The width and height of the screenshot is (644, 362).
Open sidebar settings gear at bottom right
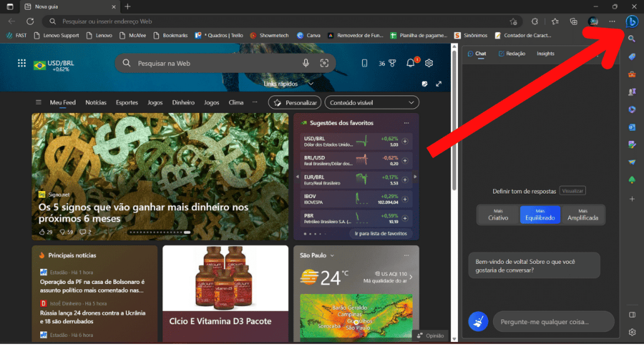631,332
